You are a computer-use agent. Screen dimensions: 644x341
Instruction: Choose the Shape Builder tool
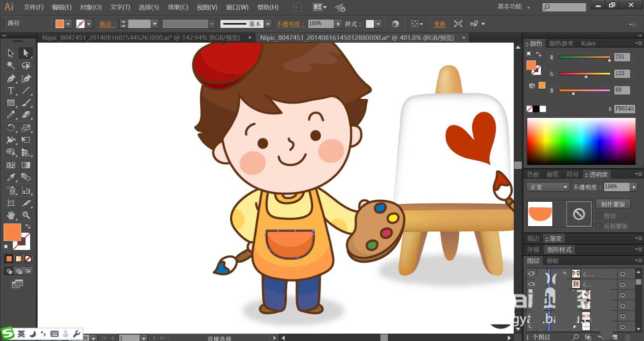pos(11,153)
